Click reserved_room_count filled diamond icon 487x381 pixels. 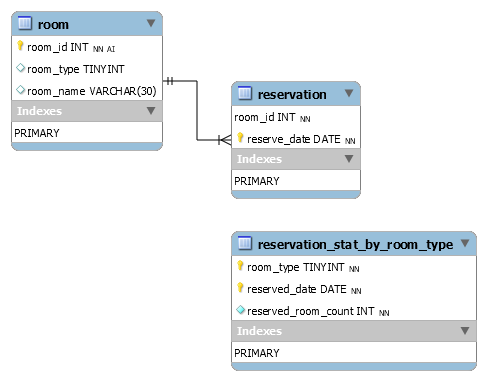[x=240, y=310]
